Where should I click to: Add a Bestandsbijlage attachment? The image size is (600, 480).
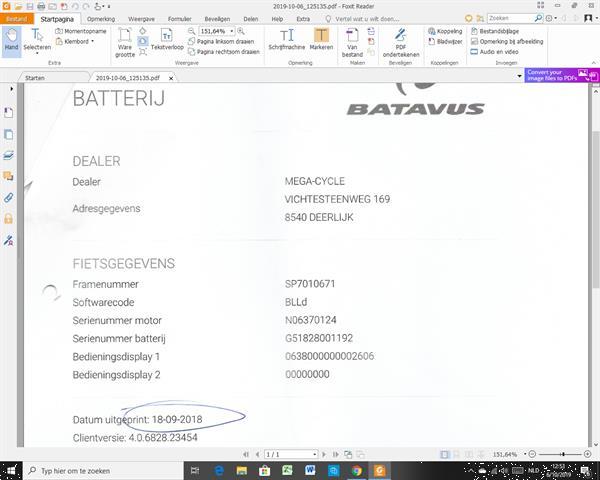495,31
